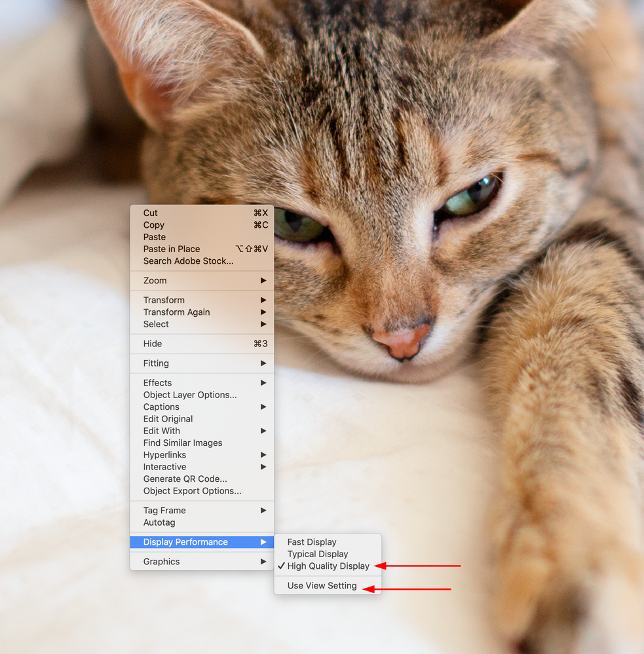Expand the Transform submenu
644x654 pixels.
coord(202,300)
